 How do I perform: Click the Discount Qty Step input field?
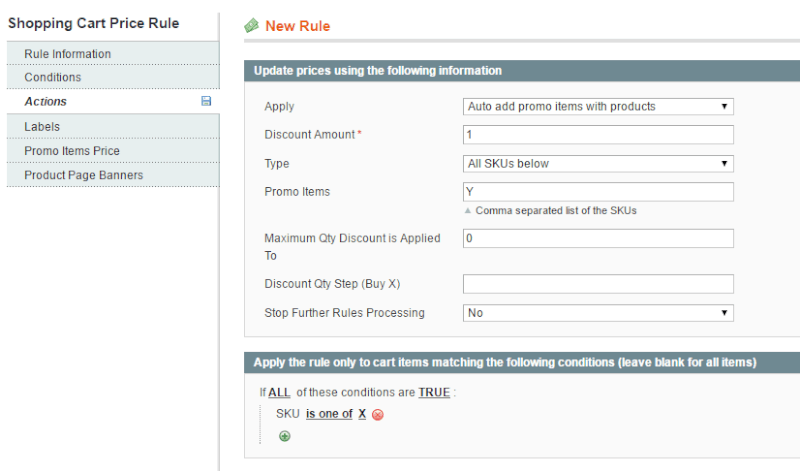pyautogui.click(x=598, y=284)
